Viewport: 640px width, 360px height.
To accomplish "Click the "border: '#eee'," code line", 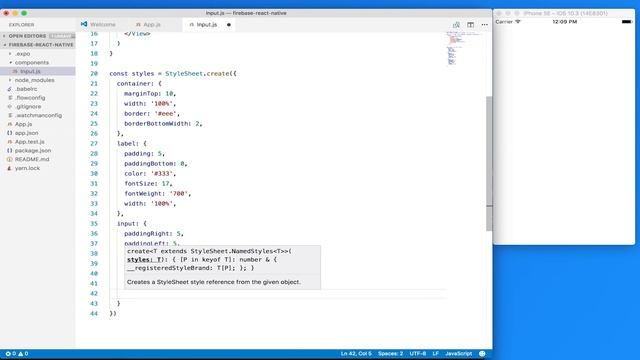I will click(x=152, y=113).
